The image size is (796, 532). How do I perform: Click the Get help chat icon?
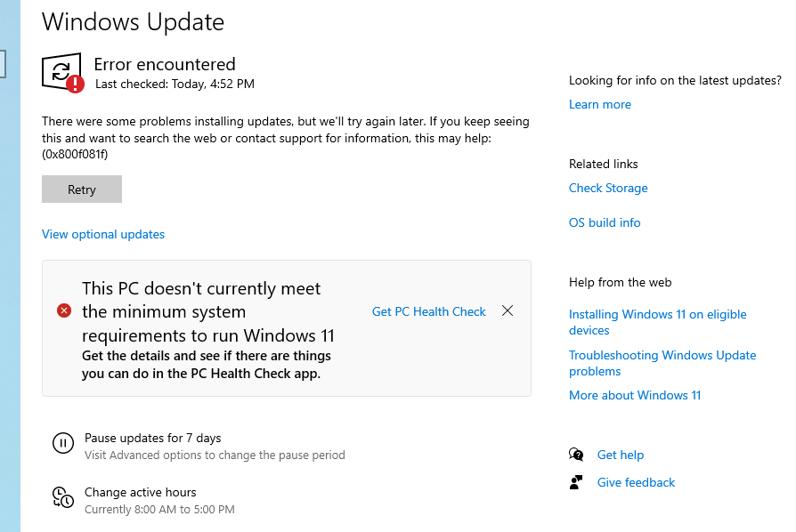click(576, 455)
